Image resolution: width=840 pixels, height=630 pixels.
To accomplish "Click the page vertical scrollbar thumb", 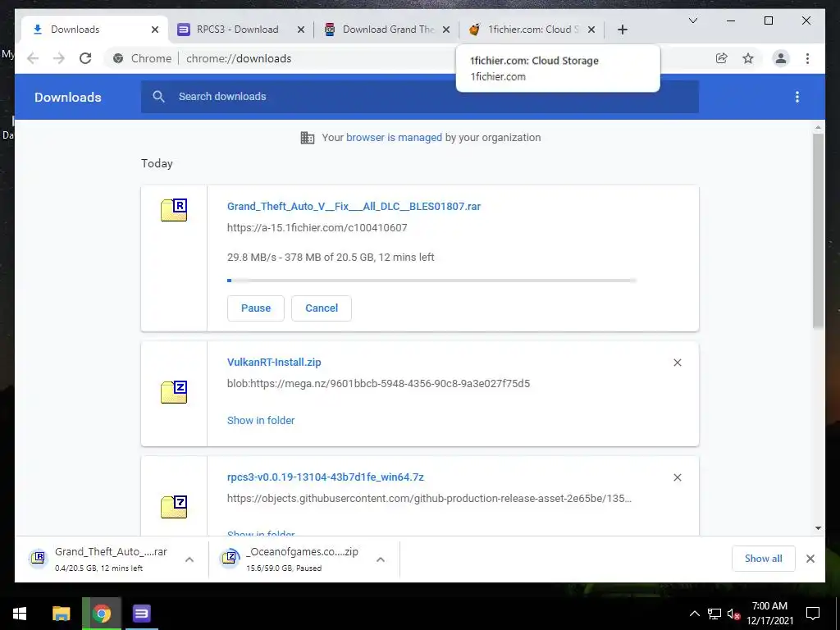I will [818, 231].
